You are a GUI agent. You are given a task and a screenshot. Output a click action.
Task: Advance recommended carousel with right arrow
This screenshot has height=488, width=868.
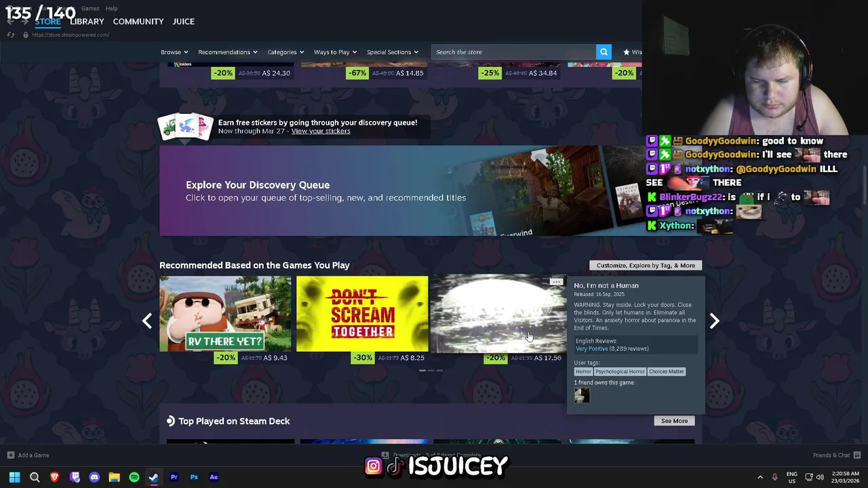[x=714, y=321]
